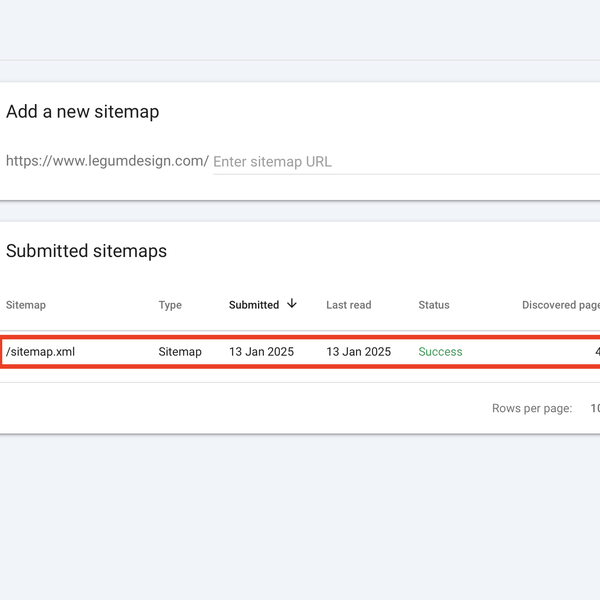Click the Add a new sitemap heading
Image resolution: width=600 pixels, height=600 pixels.
point(83,112)
